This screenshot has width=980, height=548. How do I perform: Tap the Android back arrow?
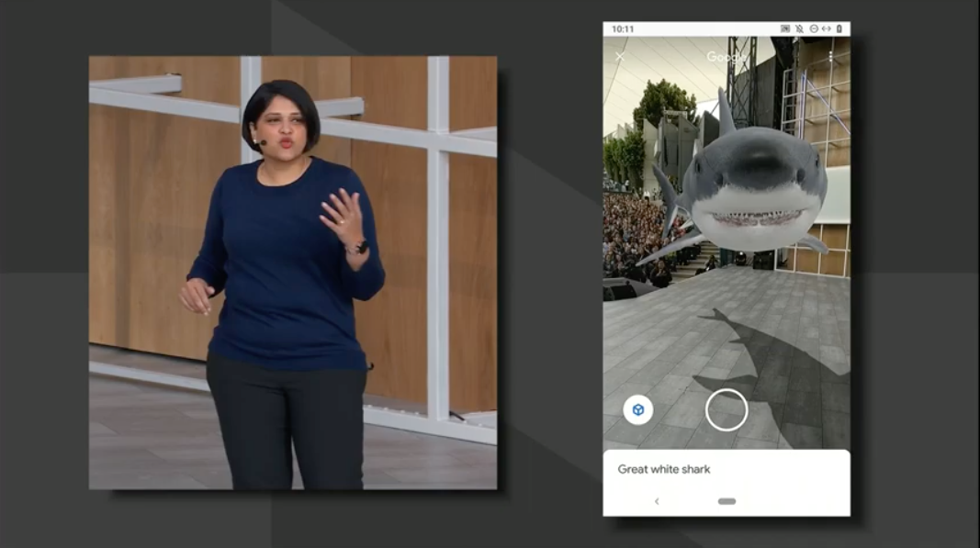[x=657, y=501]
